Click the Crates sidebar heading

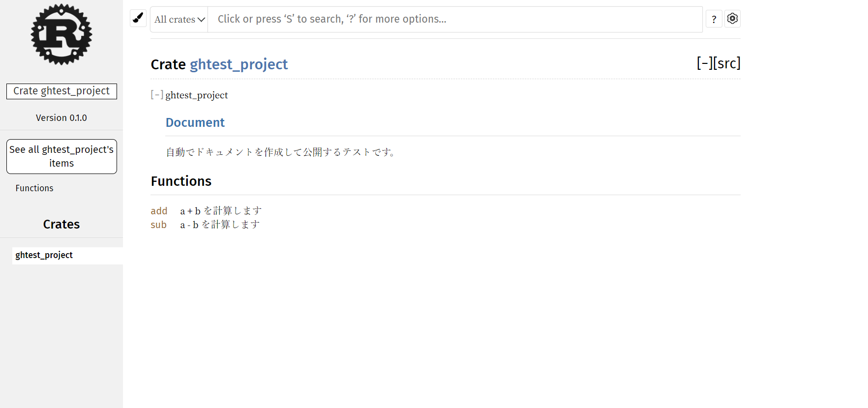(61, 224)
